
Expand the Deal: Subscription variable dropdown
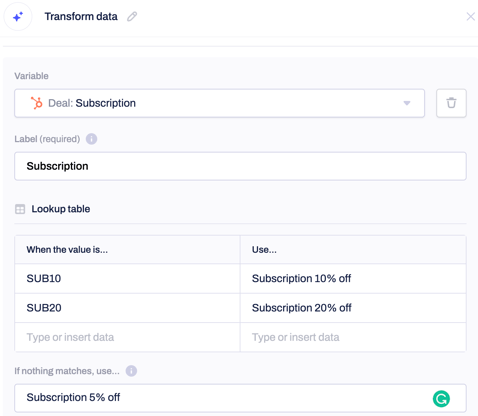(x=219, y=103)
